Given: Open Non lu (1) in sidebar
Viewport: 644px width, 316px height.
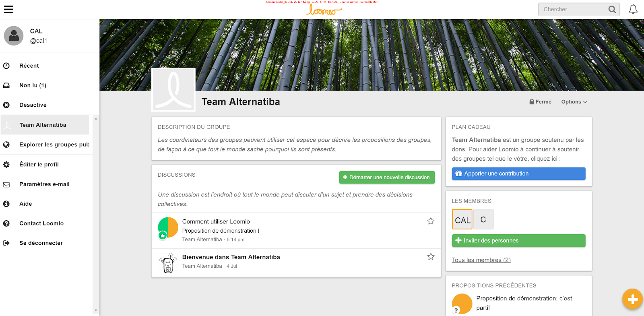Looking at the screenshot, I should click(33, 85).
